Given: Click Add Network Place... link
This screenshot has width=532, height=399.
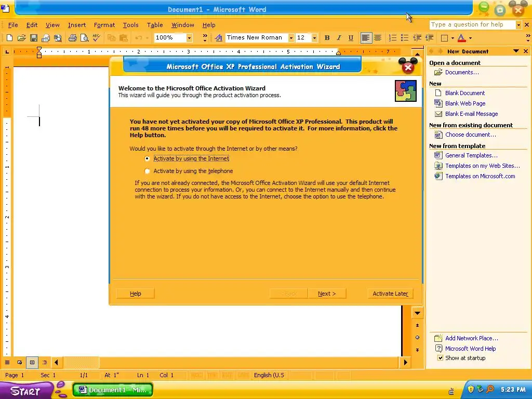Looking at the screenshot, I should [x=472, y=338].
